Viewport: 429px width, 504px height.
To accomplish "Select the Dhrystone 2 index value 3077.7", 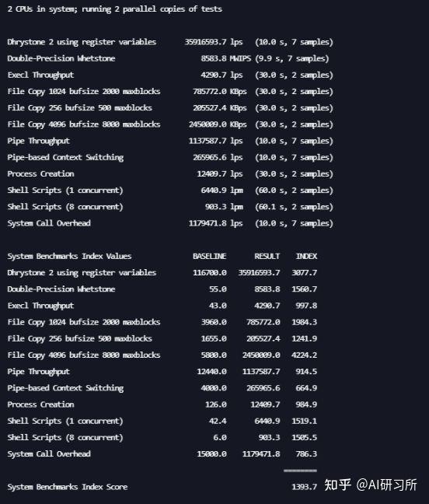I will coord(304,272).
